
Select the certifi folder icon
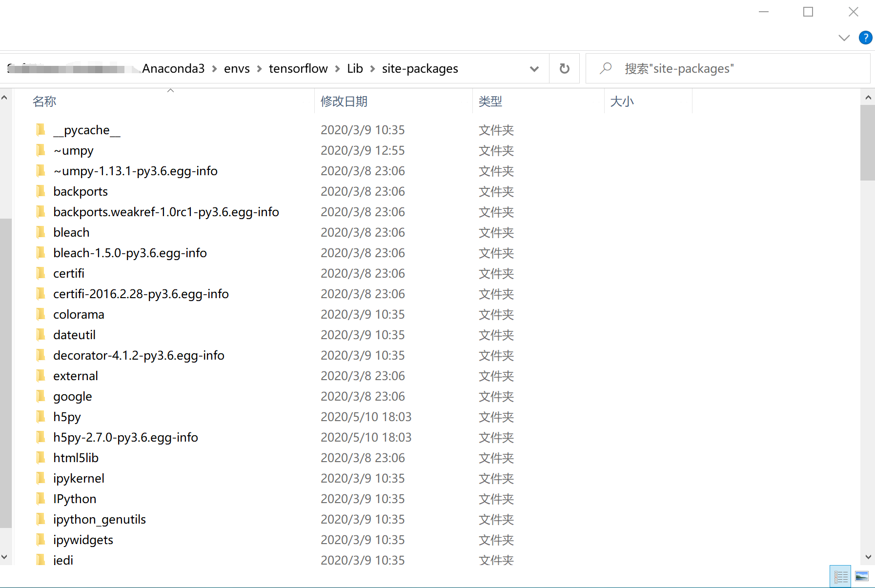pos(41,273)
